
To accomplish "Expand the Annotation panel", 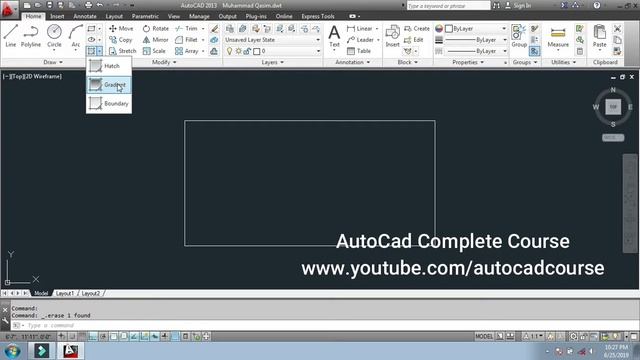I will coord(353,62).
